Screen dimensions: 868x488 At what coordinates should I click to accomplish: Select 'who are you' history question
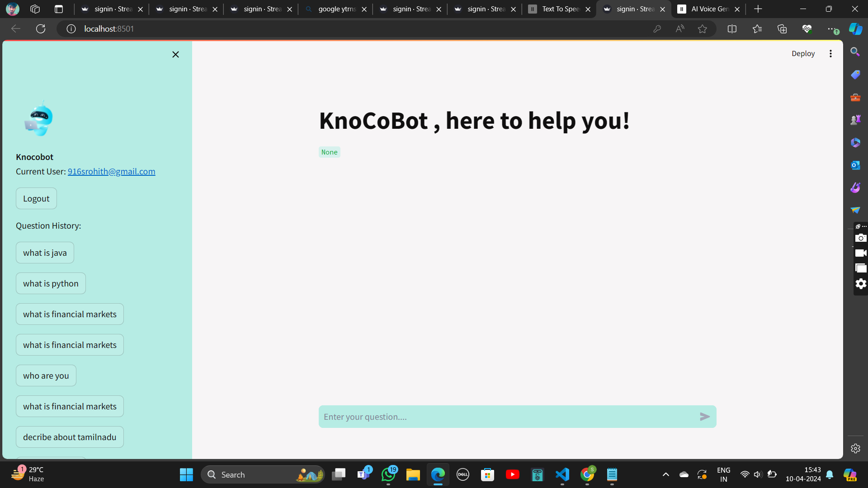coord(46,375)
